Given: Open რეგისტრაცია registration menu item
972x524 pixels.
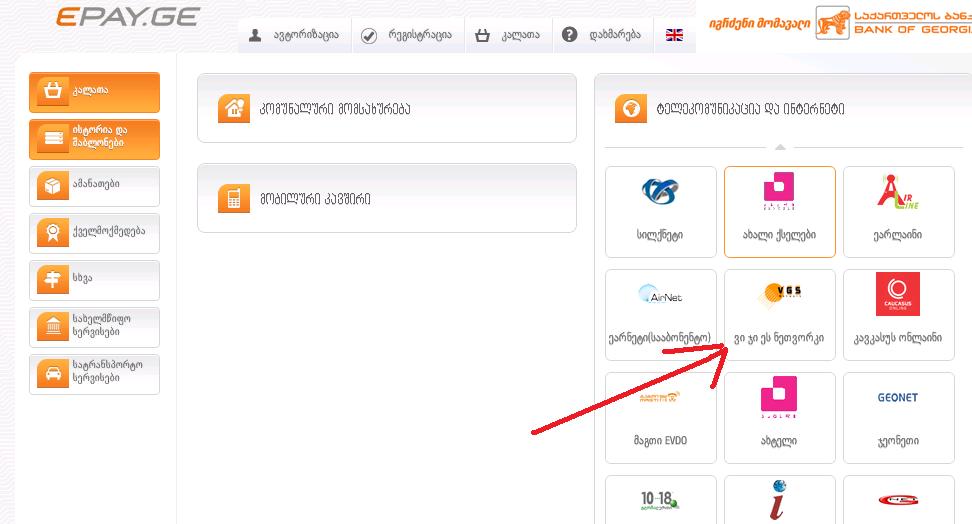Looking at the screenshot, I should 407,35.
